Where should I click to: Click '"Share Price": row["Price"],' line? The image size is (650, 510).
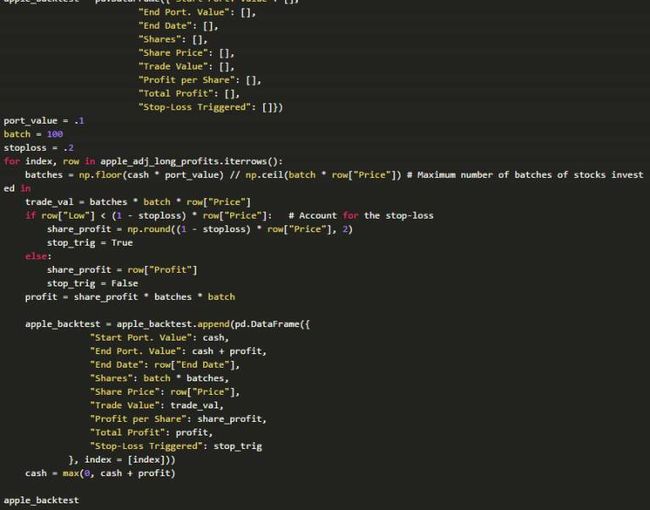pyautogui.click(x=165, y=392)
